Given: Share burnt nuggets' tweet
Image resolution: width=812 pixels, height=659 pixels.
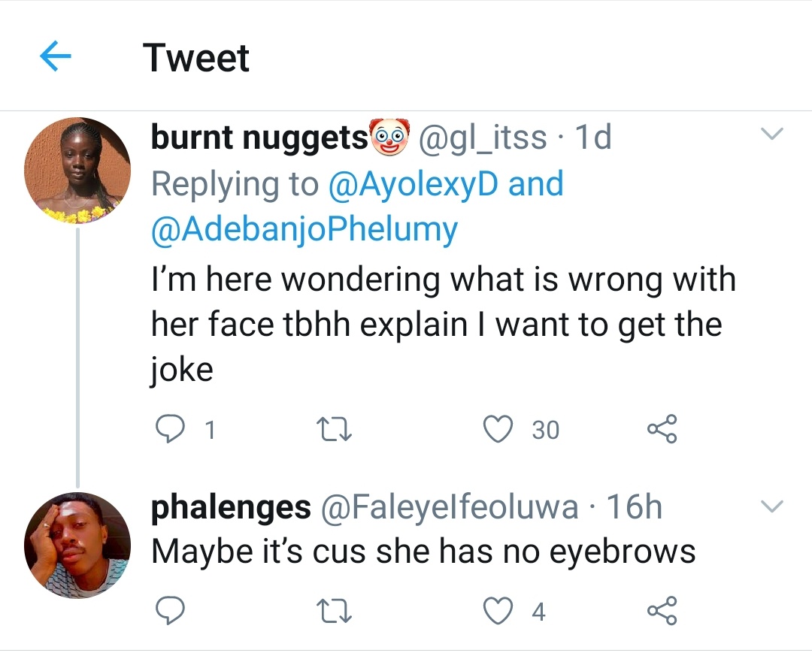Looking at the screenshot, I should (x=662, y=430).
